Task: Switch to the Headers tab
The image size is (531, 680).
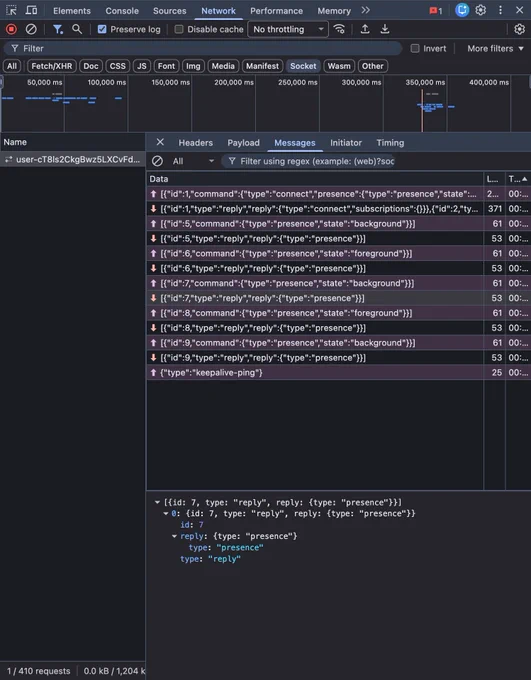Action: [x=196, y=143]
